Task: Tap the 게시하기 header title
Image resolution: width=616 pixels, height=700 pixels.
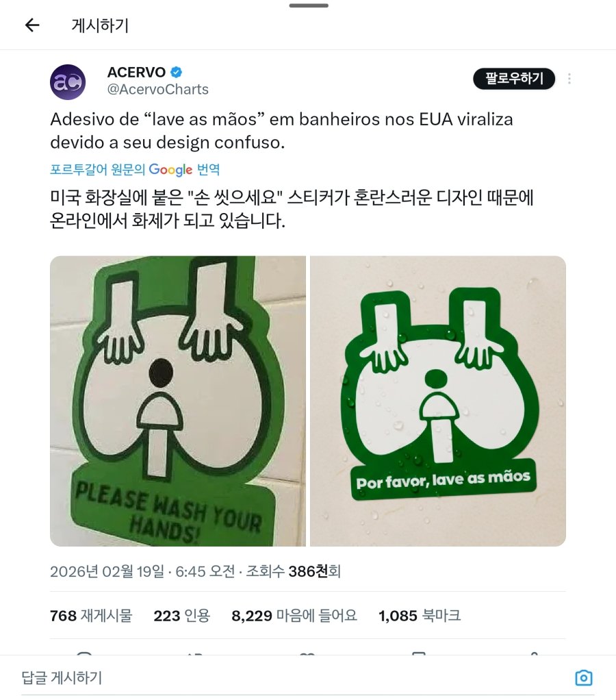Action: click(100, 25)
